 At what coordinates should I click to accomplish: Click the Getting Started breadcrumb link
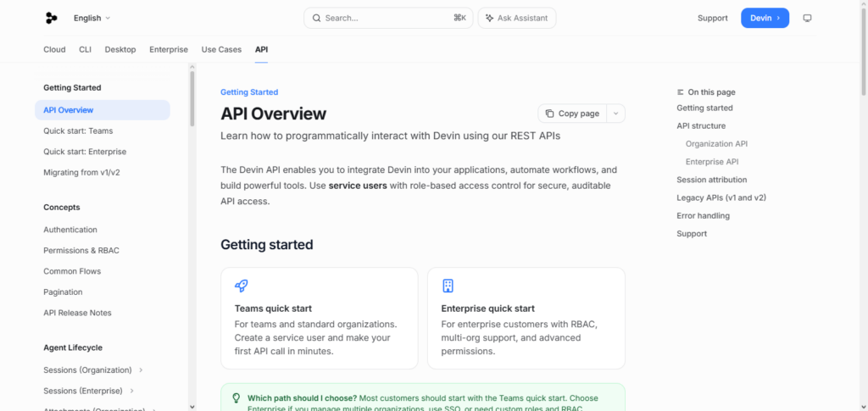[249, 92]
